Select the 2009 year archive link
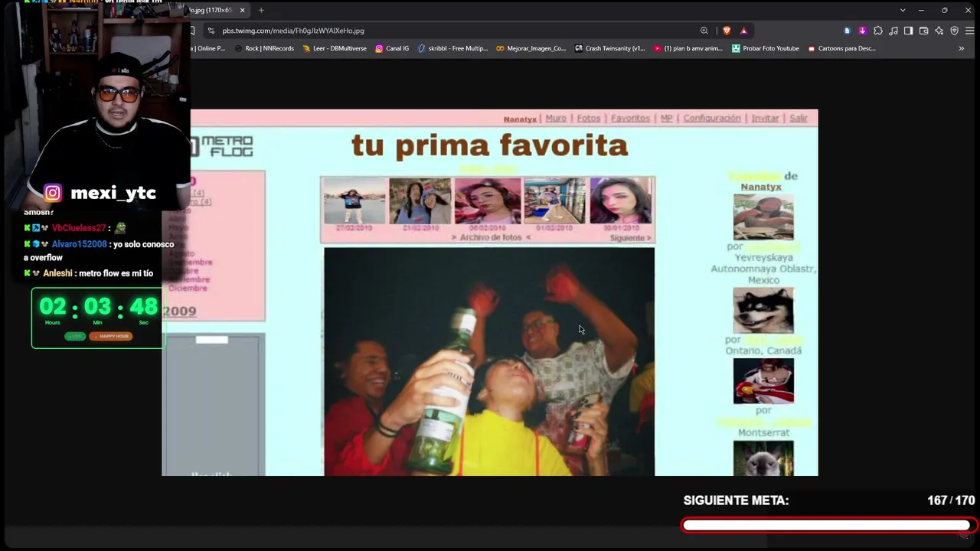Screen dimensions: 980x551 pyautogui.click(x=179, y=311)
